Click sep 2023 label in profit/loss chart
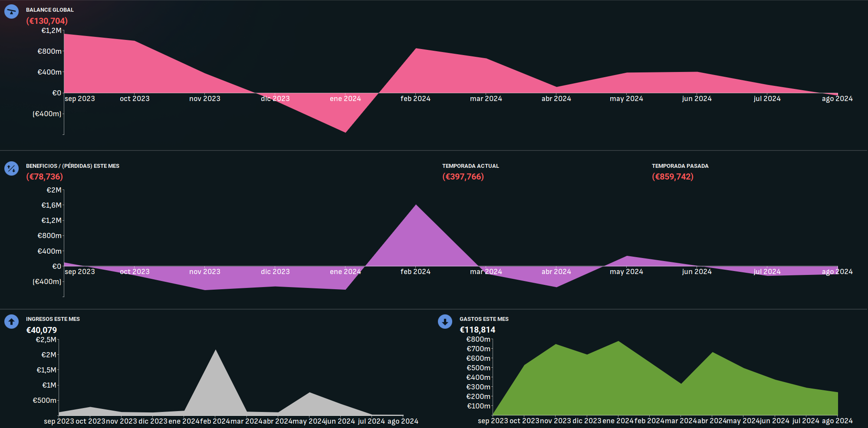This screenshot has width=868, height=428. click(x=80, y=272)
